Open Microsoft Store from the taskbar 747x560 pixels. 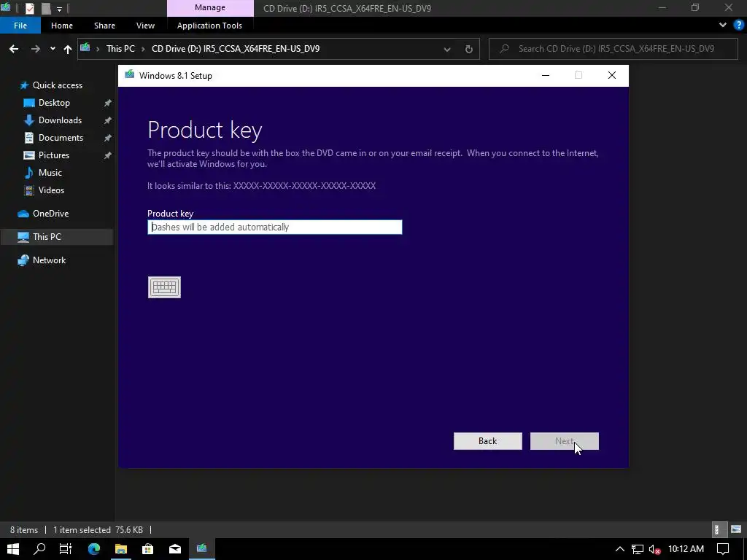coord(147,549)
